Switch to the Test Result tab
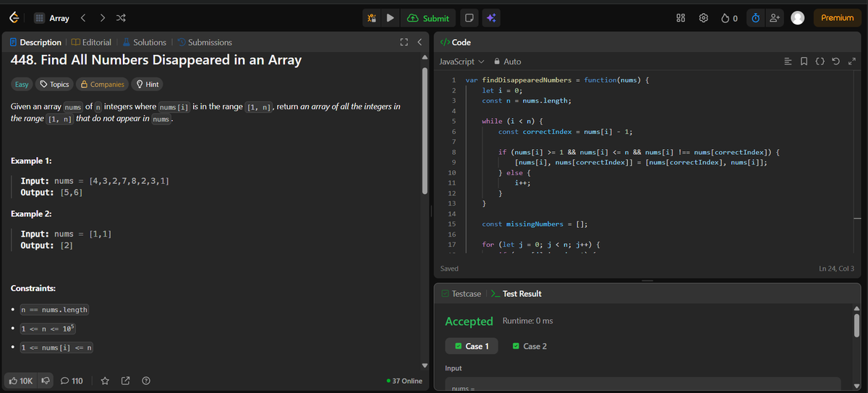 point(516,294)
